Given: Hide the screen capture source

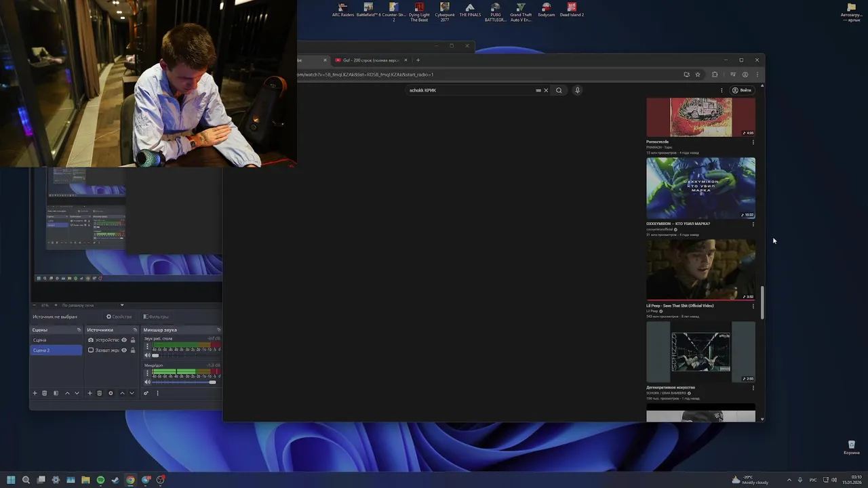Looking at the screenshot, I should 124,350.
